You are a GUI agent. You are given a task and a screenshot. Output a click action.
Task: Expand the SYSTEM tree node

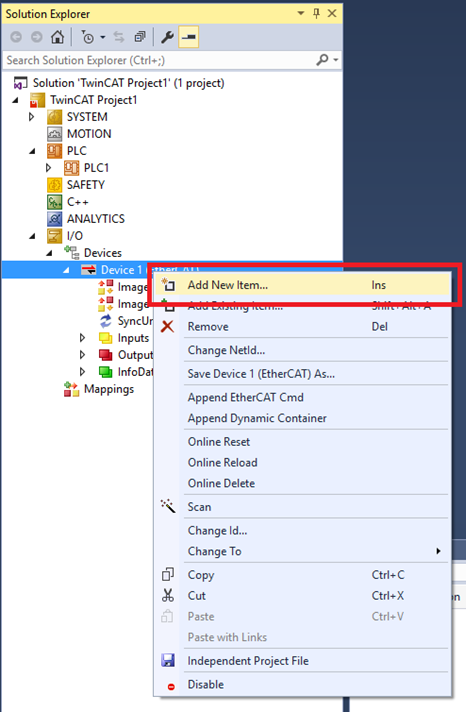[x=31, y=117]
